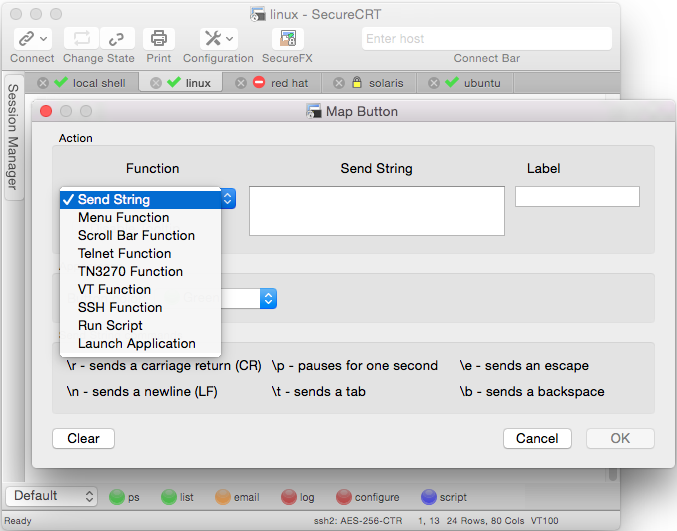Open the Session Manager side panel
This screenshot has width=677, height=531.
(x=13, y=137)
